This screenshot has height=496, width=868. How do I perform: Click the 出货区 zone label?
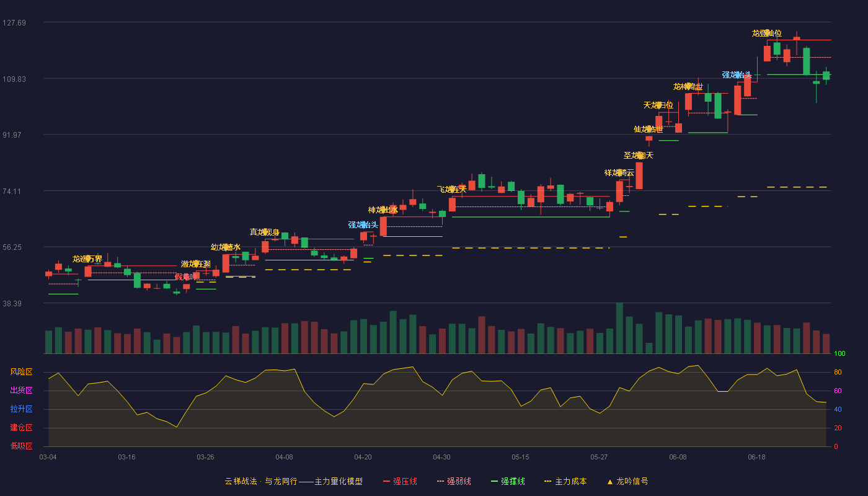coord(21,391)
